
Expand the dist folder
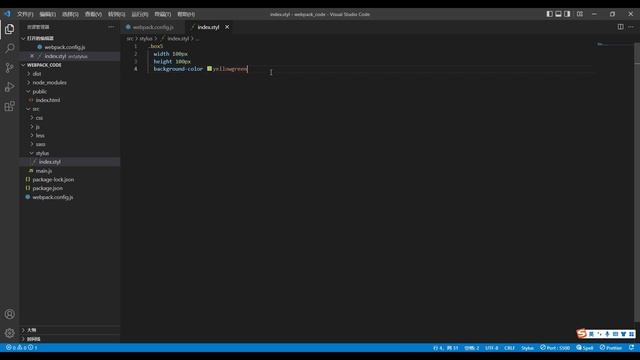click(x=29, y=74)
